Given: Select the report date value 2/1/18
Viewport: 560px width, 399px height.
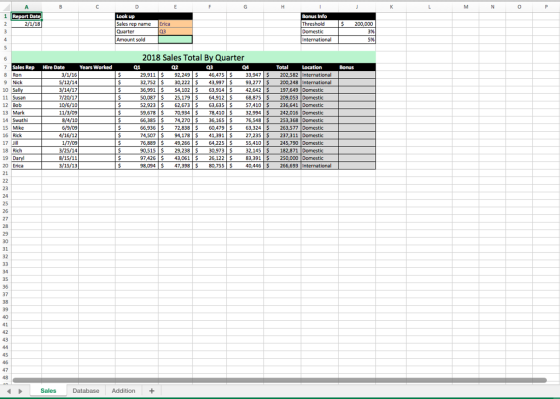Looking at the screenshot, I should 26,24.
